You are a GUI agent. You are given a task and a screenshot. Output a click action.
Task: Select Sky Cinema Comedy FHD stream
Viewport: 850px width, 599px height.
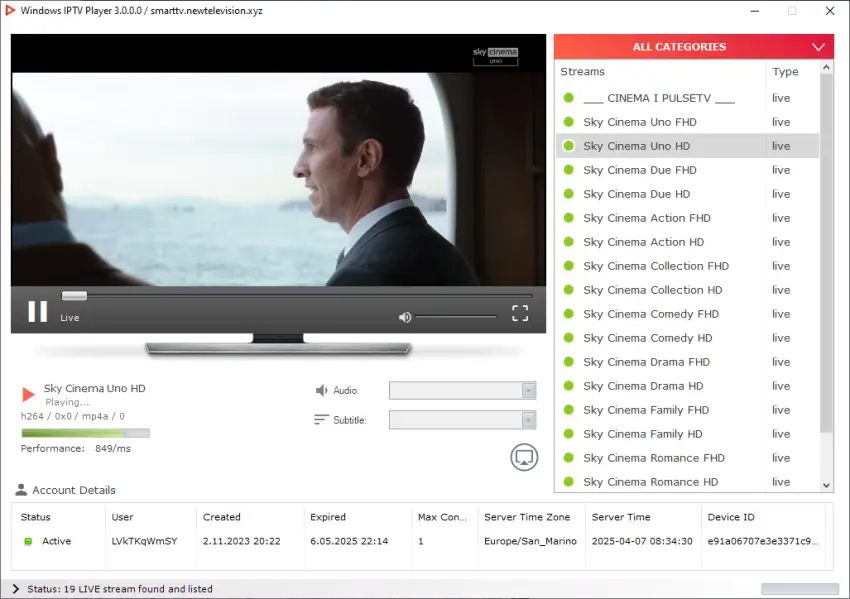pyautogui.click(x=687, y=314)
